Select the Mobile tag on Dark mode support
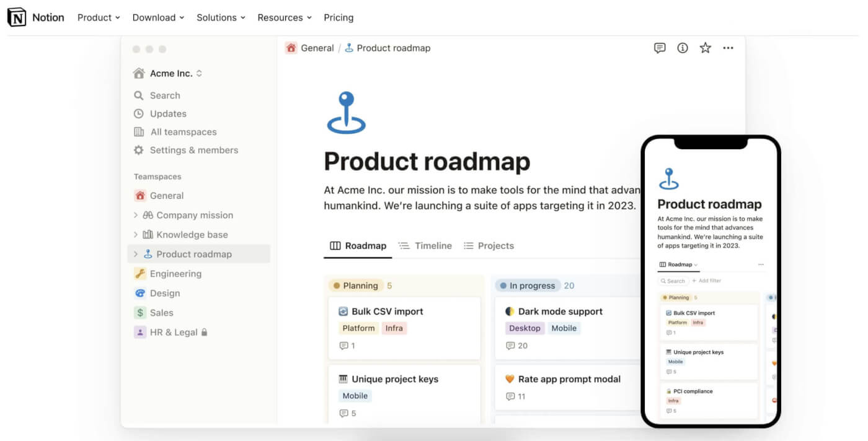The image size is (868, 441). 564,328
